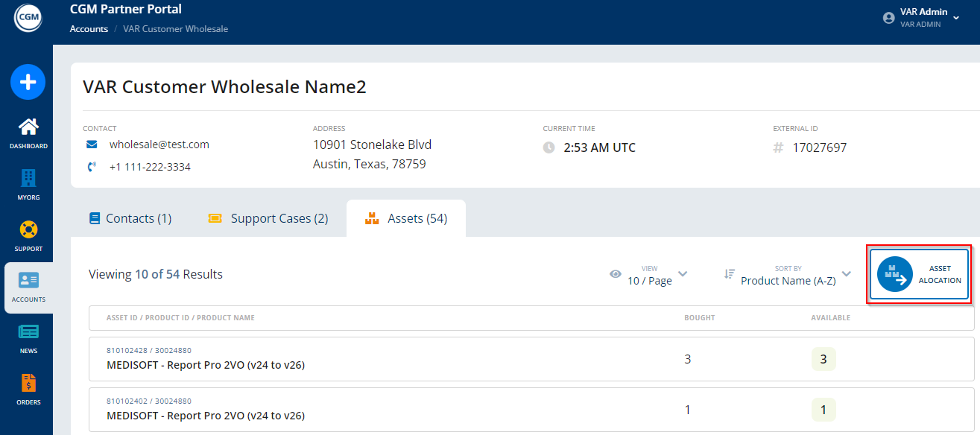Select the Assets (54) tab
The width and height of the screenshot is (980, 435).
(x=406, y=218)
